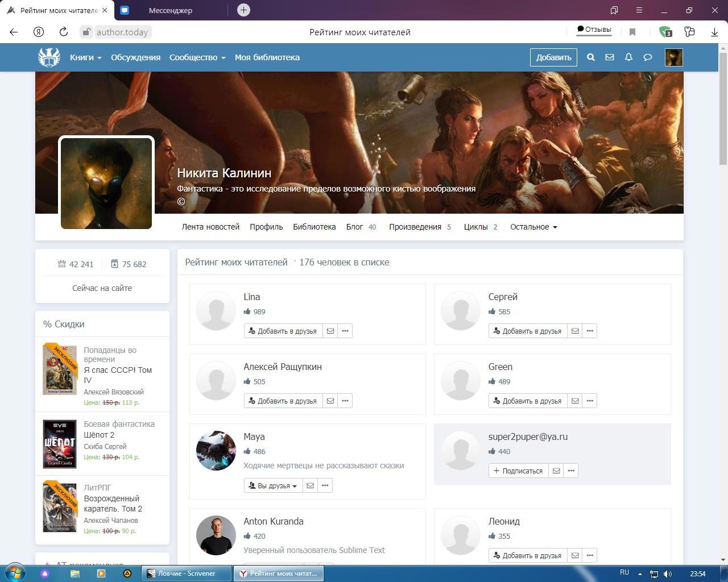The image size is (728, 582).
Task: Open the messages envelope icon in header
Action: point(610,57)
